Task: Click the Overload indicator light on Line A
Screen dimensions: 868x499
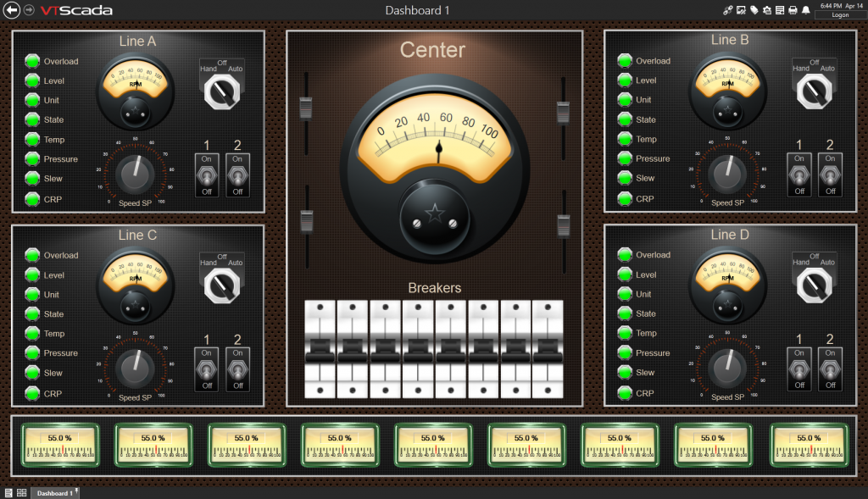Action: click(x=31, y=60)
